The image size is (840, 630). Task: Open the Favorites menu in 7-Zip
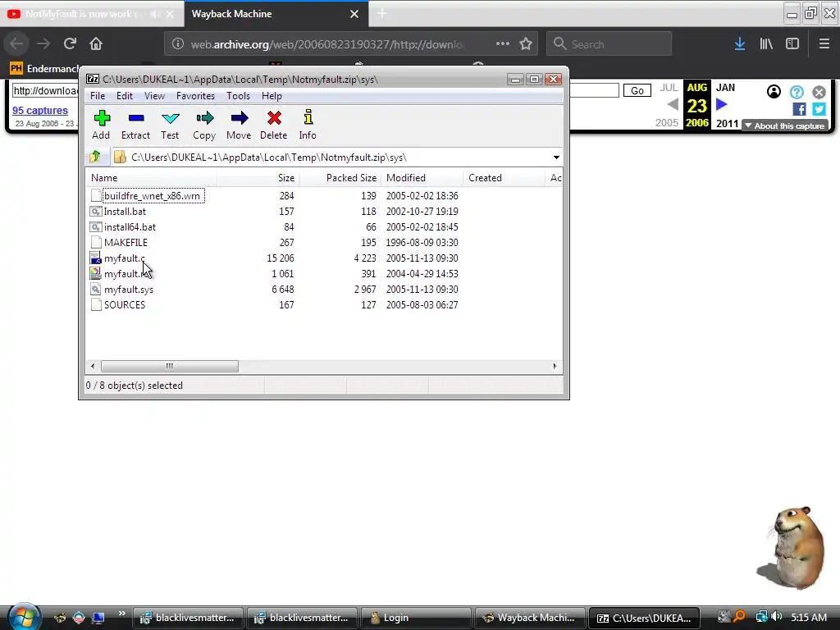(195, 96)
